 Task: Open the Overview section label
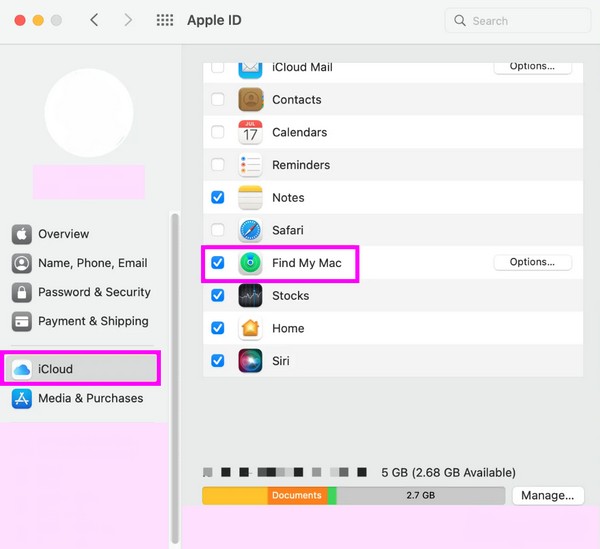[x=64, y=234]
